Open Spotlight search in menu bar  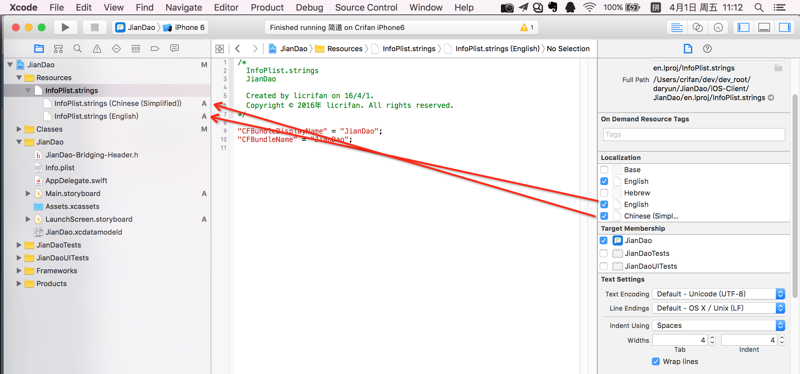point(759,8)
